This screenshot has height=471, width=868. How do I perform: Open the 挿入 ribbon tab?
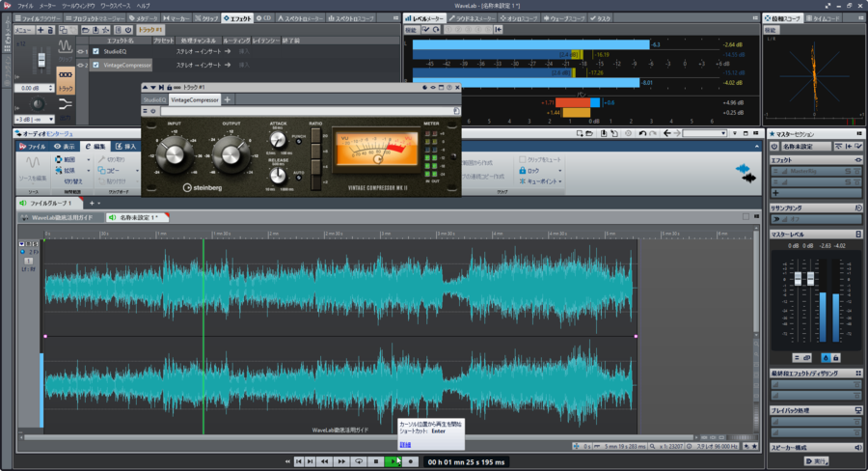point(125,147)
